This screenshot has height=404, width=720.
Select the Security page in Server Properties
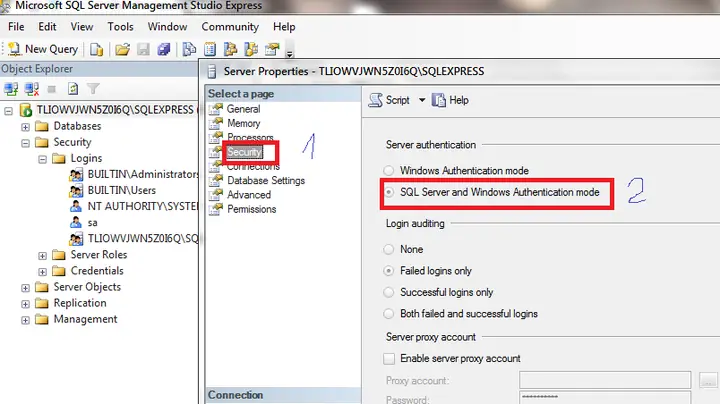click(x=244, y=152)
